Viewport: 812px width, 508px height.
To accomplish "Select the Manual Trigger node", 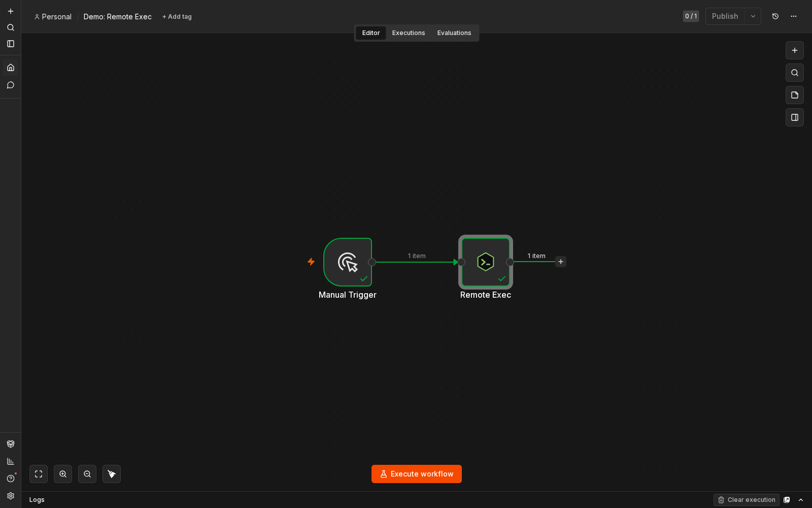I will coord(348,262).
